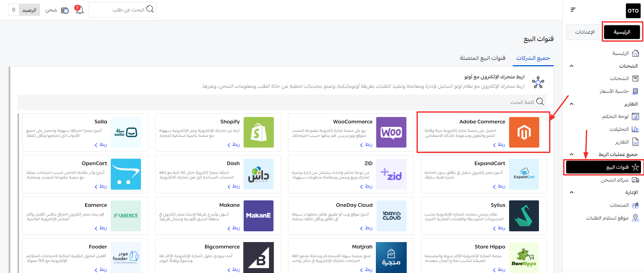Focus the البحث عن طلب search field
The width and height of the screenshot is (644, 273).
click(122, 10)
